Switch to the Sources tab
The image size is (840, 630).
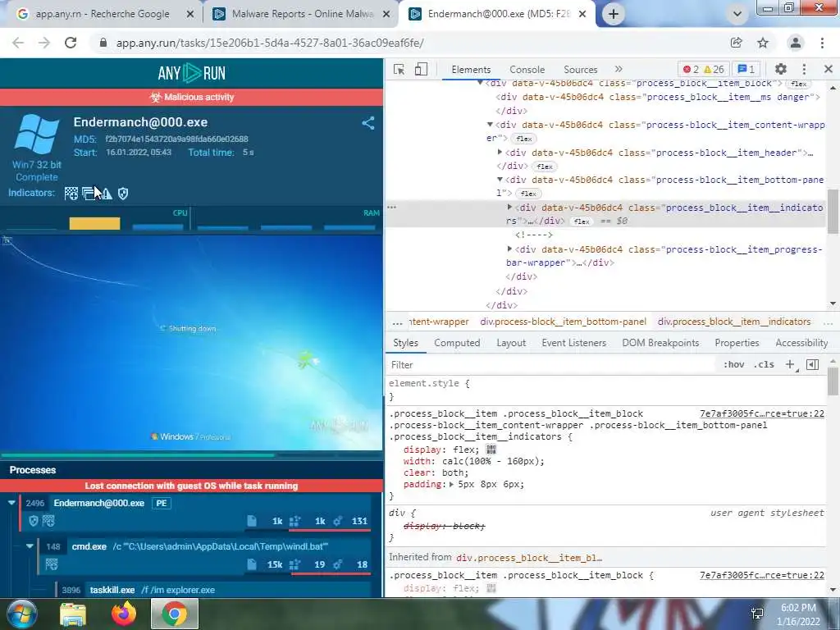coord(580,70)
